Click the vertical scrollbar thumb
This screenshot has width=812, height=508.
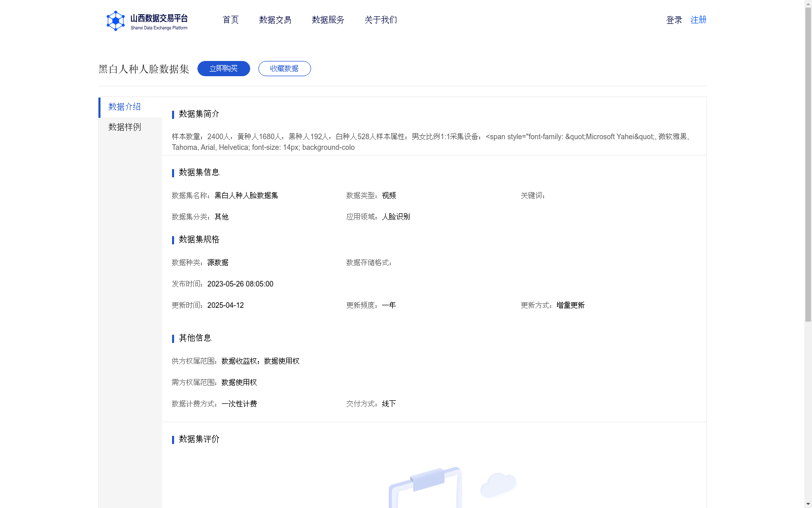(808, 165)
